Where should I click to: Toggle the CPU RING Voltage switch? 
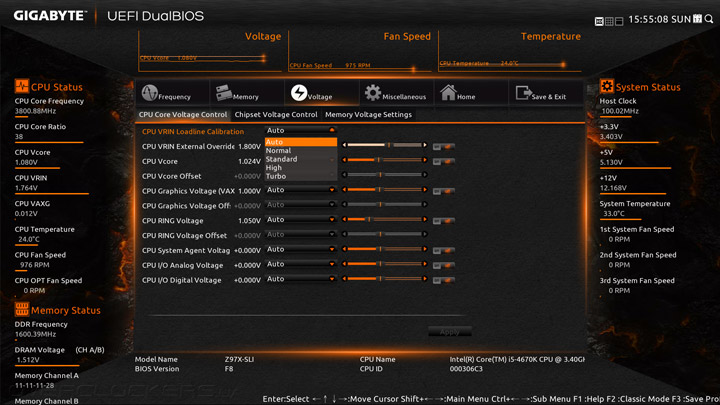coord(444,221)
